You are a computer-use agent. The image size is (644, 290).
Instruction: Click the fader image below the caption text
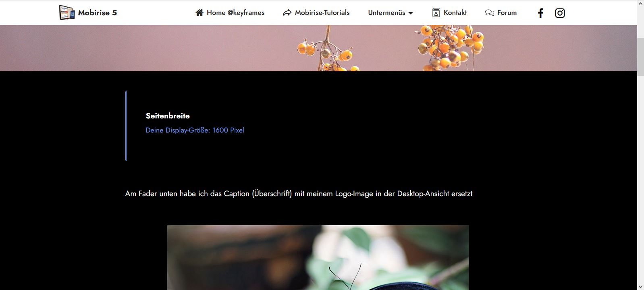[318, 257]
